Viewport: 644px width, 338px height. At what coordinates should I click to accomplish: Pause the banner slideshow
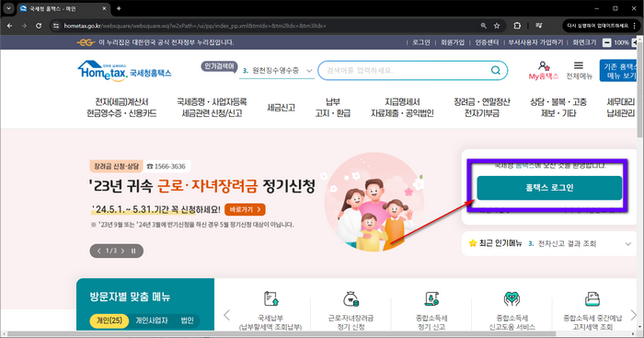coord(133,251)
